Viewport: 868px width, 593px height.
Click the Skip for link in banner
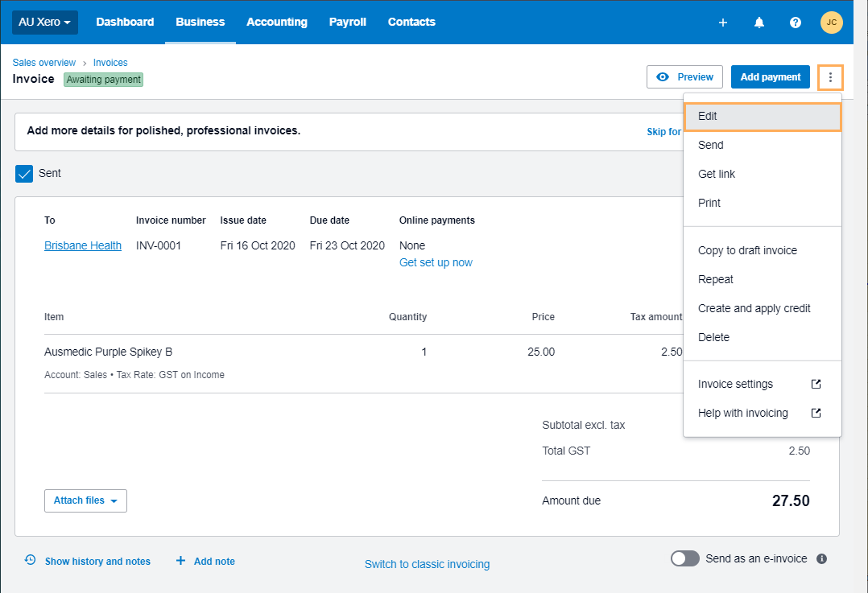[664, 132]
